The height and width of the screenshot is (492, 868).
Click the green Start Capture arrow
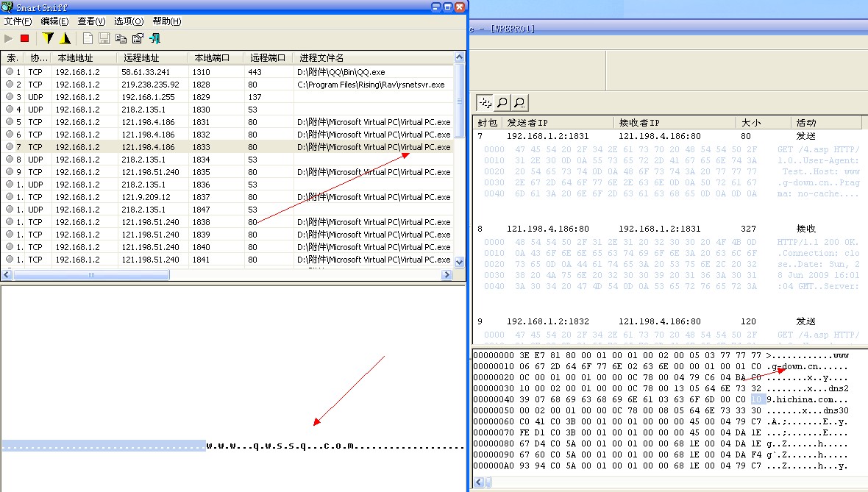pos(8,38)
